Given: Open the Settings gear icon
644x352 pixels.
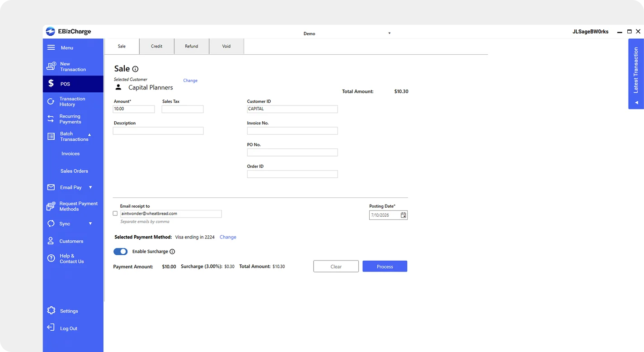Looking at the screenshot, I should click(51, 311).
